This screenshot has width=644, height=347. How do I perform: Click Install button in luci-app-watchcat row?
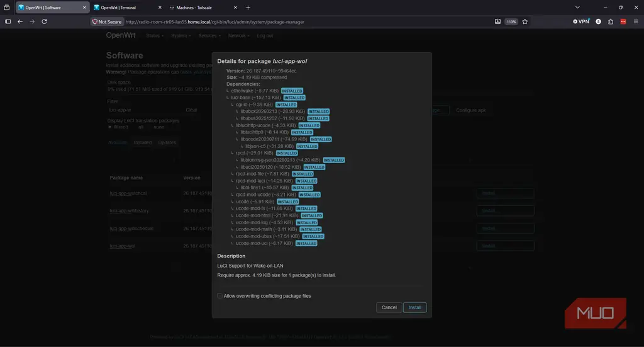click(x=505, y=193)
